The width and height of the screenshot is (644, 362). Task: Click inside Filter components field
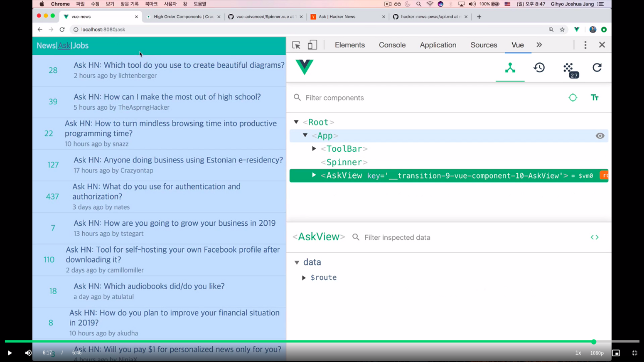point(430,98)
